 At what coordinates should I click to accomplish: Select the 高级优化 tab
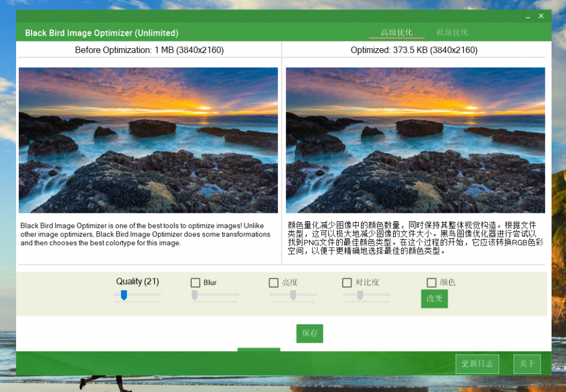(x=395, y=32)
